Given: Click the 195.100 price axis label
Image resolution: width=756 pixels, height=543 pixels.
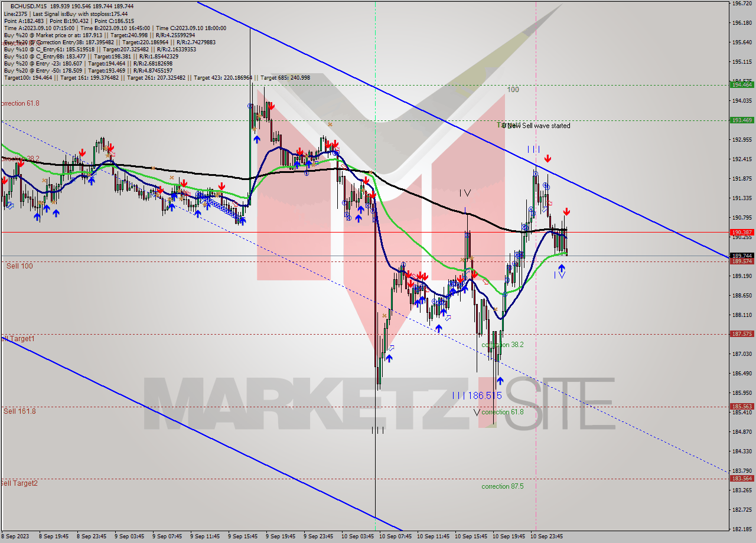Looking at the screenshot, I should tap(742, 62).
